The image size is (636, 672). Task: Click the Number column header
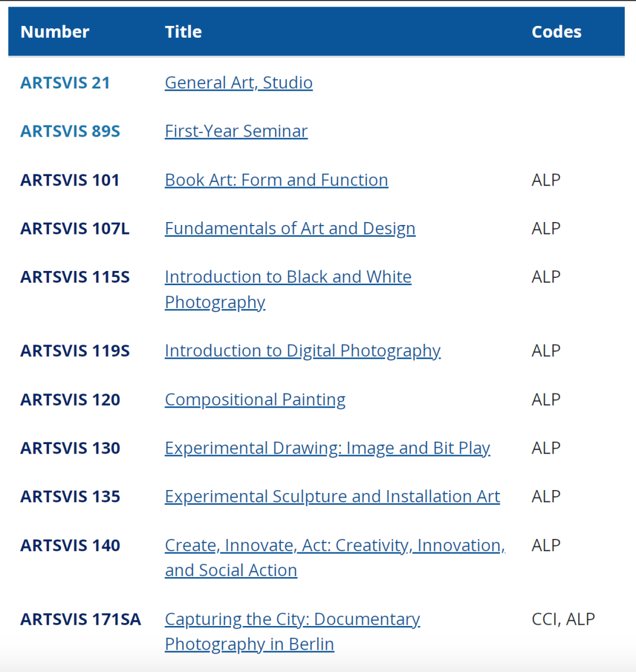pos(55,32)
